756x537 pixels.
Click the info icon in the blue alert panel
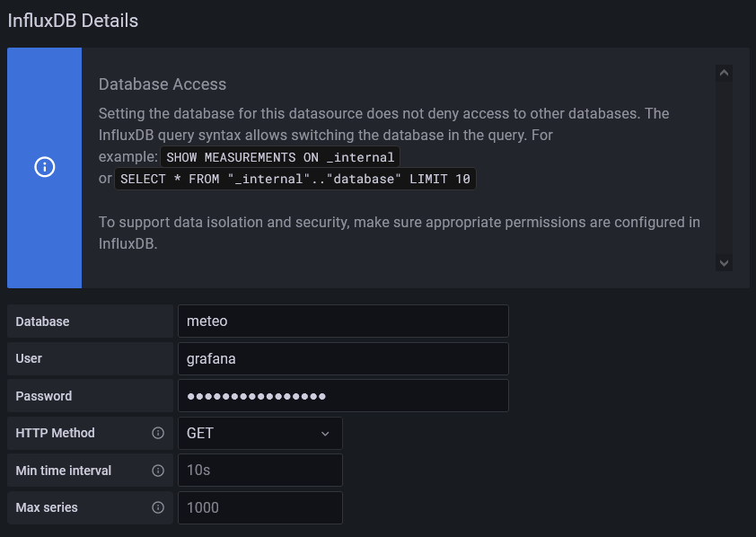44,167
